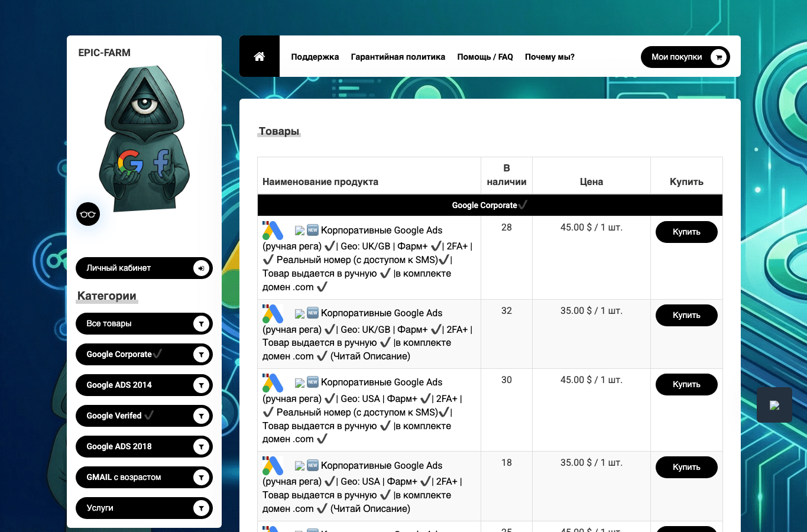
Task: Click the 35.00 $ price in 32-stock row
Action: pyautogui.click(x=591, y=311)
